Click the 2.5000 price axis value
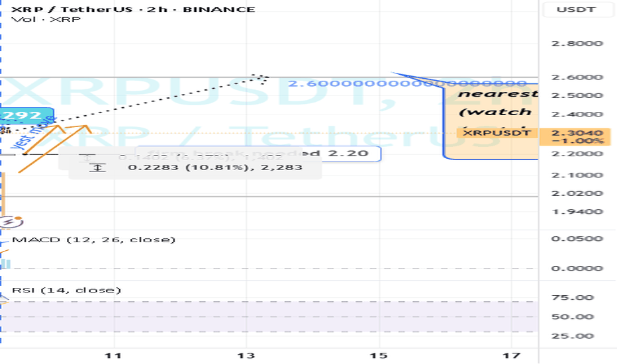This screenshot has width=617, height=364. 577,95
